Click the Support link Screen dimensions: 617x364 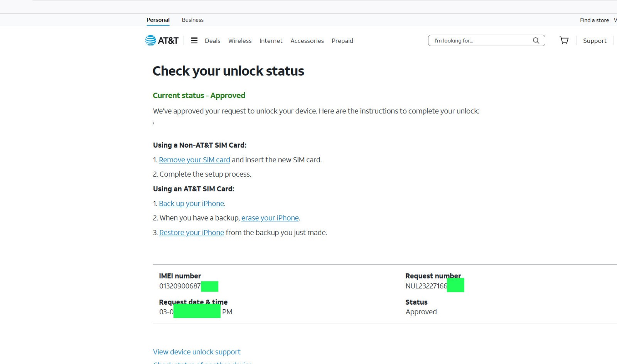pos(595,41)
